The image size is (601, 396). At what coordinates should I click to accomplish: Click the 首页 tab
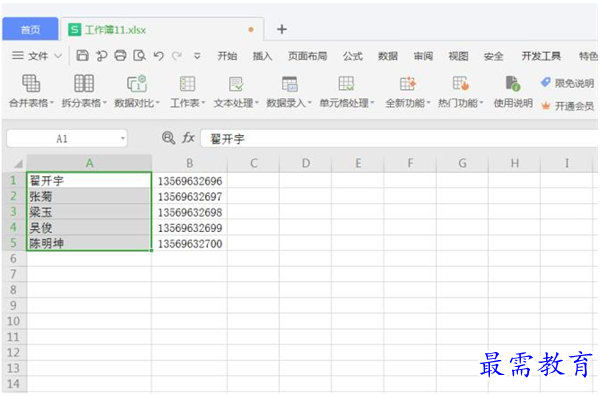click(x=30, y=30)
